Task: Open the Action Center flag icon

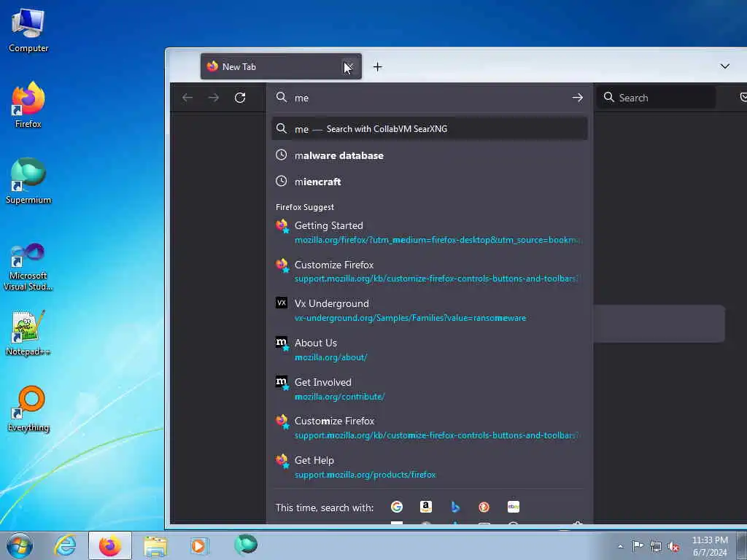Action: [638, 545]
